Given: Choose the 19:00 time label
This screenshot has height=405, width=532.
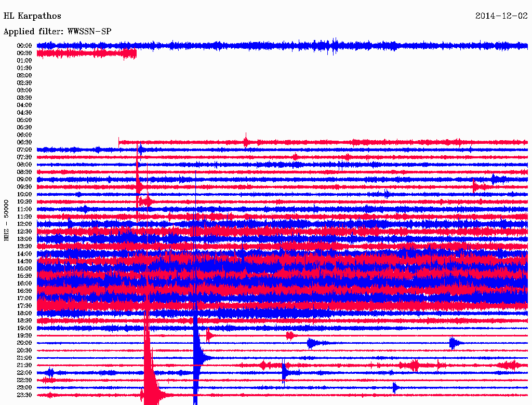Looking at the screenshot, I should (24, 328).
